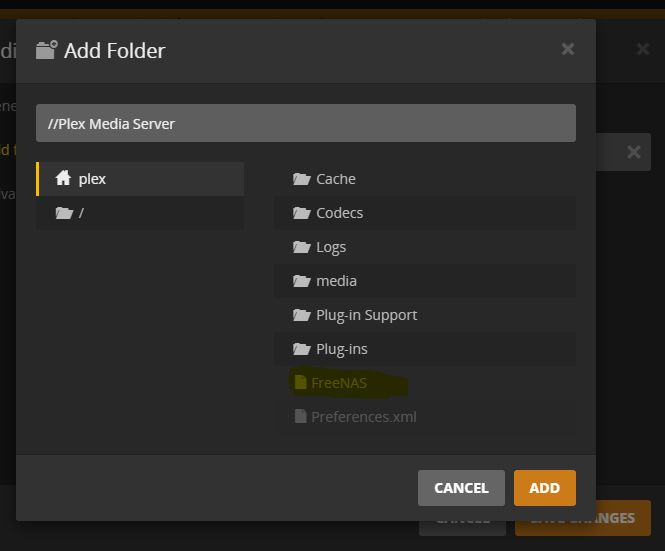Click the orange ADD button

[545, 488]
